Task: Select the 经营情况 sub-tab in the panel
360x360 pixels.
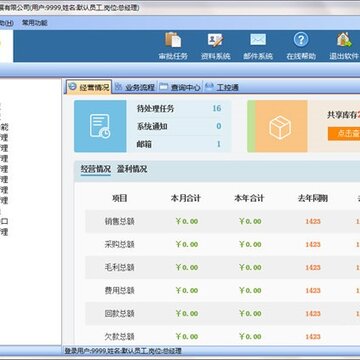Action: pos(96,169)
